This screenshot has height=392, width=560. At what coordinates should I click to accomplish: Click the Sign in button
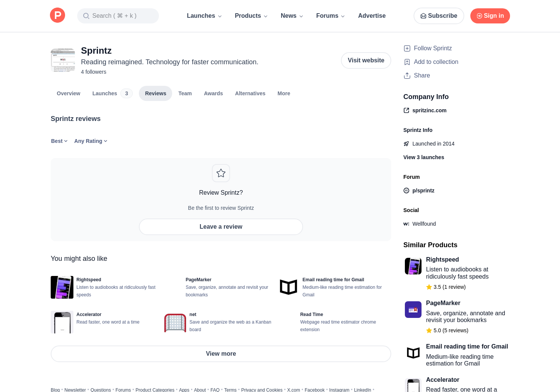click(x=490, y=16)
